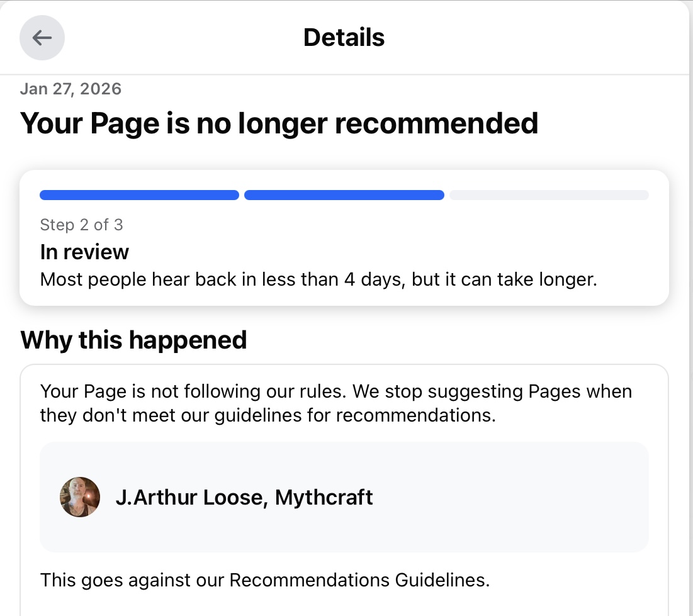Go back using the arrow button

click(42, 38)
